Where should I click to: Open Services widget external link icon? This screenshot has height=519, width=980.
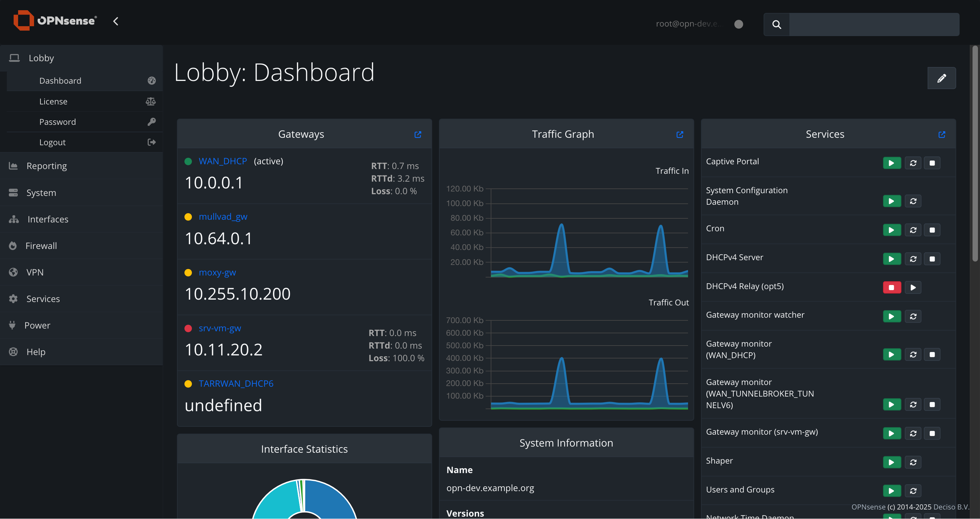(942, 135)
